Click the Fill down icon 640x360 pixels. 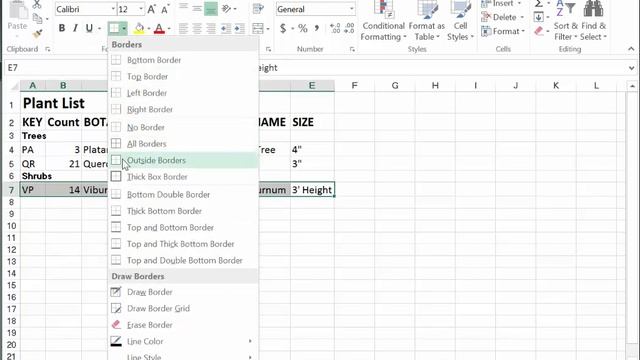tap(538, 17)
